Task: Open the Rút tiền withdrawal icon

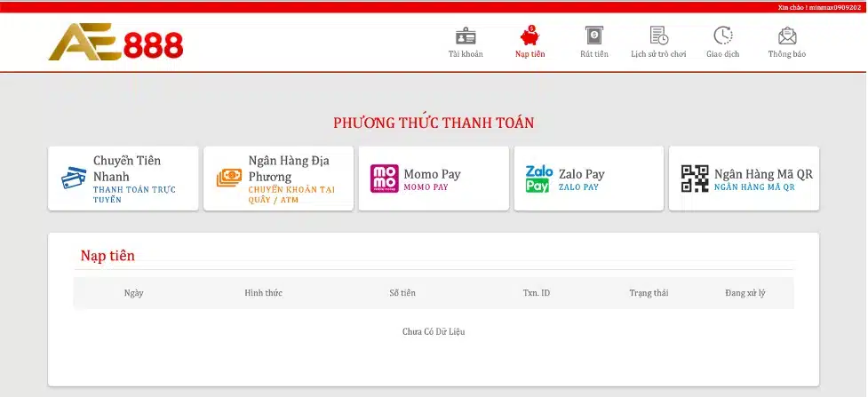Action: pos(594,36)
